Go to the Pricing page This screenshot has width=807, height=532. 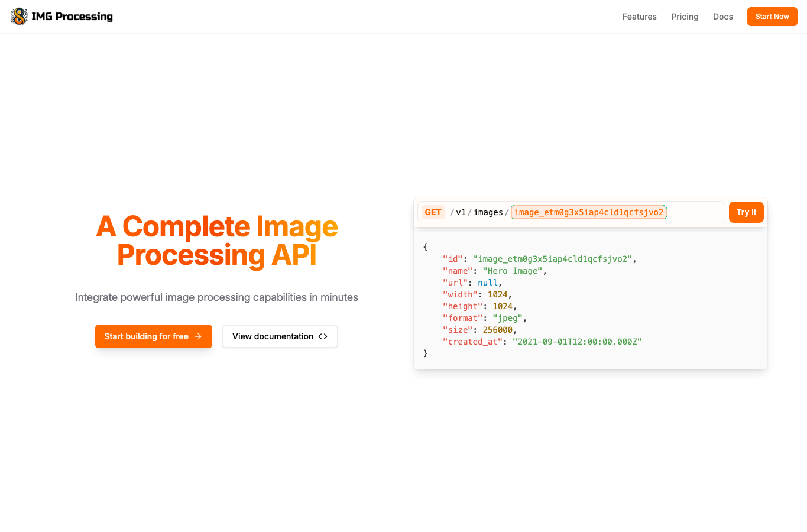(x=685, y=17)
